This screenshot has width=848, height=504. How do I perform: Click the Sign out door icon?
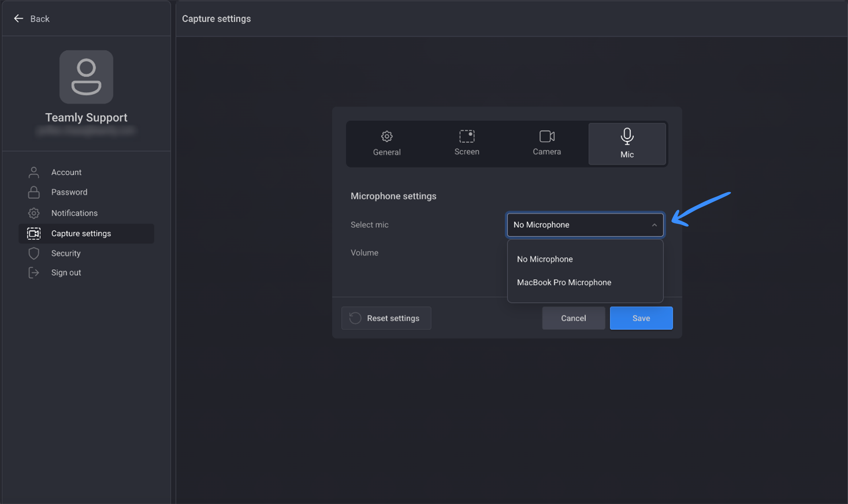(34, 273)
